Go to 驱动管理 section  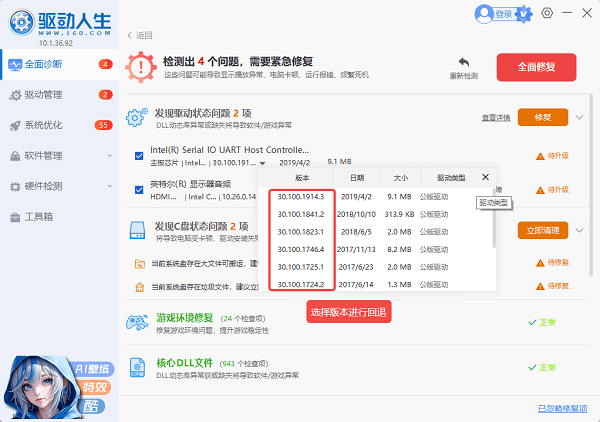[x=45, y=95]
